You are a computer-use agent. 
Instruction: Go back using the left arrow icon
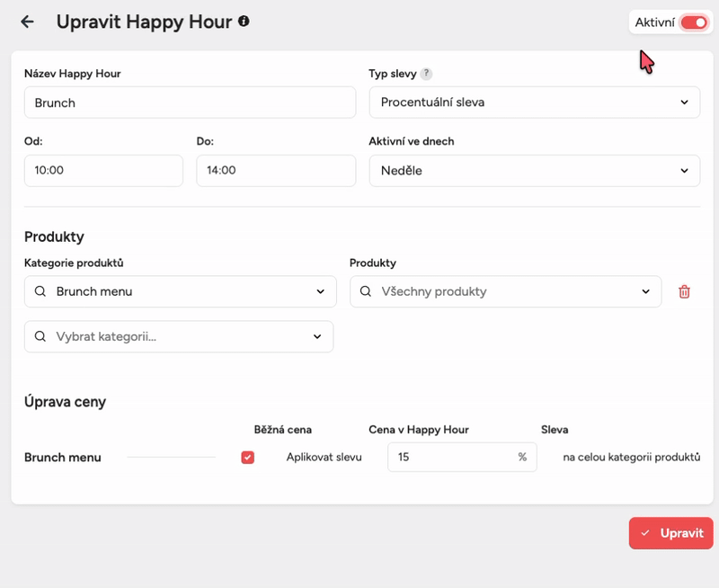click(27, 22)
